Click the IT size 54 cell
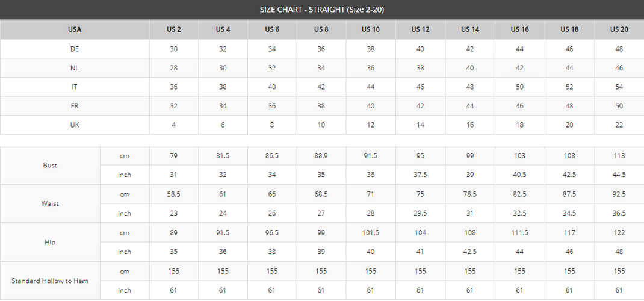Image resolution: width=644 pixels, height=301 pixels. pos(619,87)
